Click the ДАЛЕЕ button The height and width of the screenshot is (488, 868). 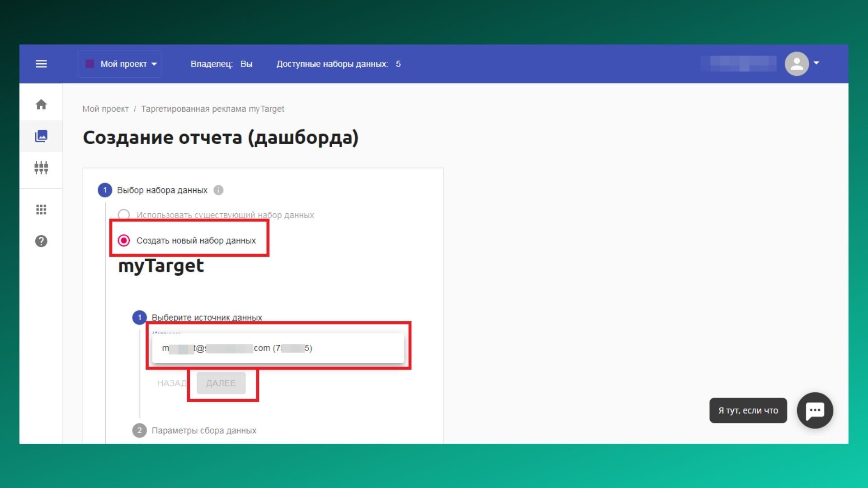pos(221,383)
